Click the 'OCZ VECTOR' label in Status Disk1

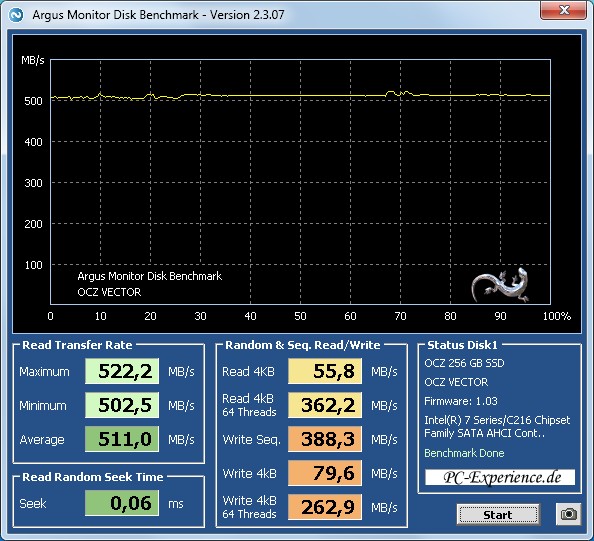coord(456,382)
